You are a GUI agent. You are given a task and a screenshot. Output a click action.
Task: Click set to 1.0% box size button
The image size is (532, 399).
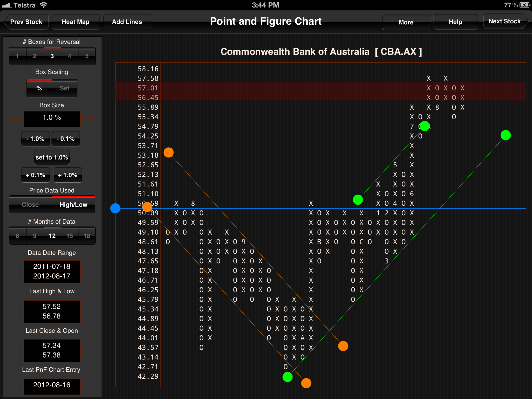(x=50, y=157)
